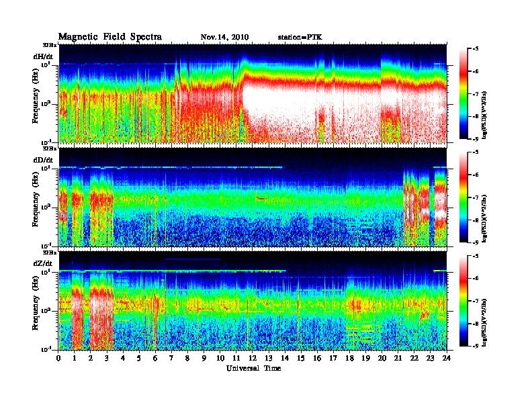The image size is (532, 411).
Task: Click the color bar beside the dD/dt panel
Action: pos(463,197)
